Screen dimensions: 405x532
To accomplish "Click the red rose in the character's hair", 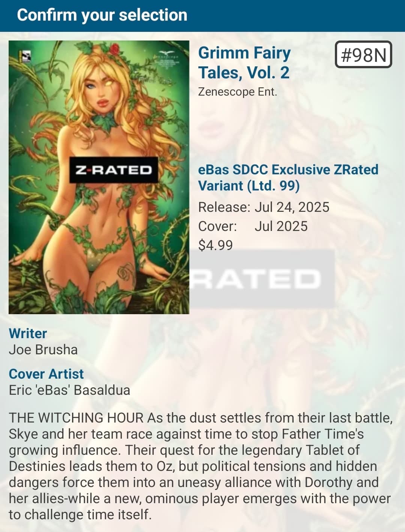I will pos(115,49).
